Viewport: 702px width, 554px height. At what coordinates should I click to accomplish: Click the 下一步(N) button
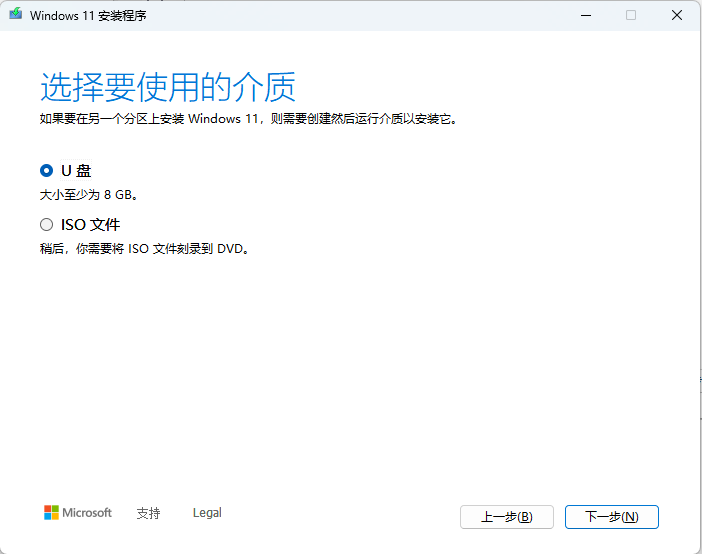tap(612, 517)
